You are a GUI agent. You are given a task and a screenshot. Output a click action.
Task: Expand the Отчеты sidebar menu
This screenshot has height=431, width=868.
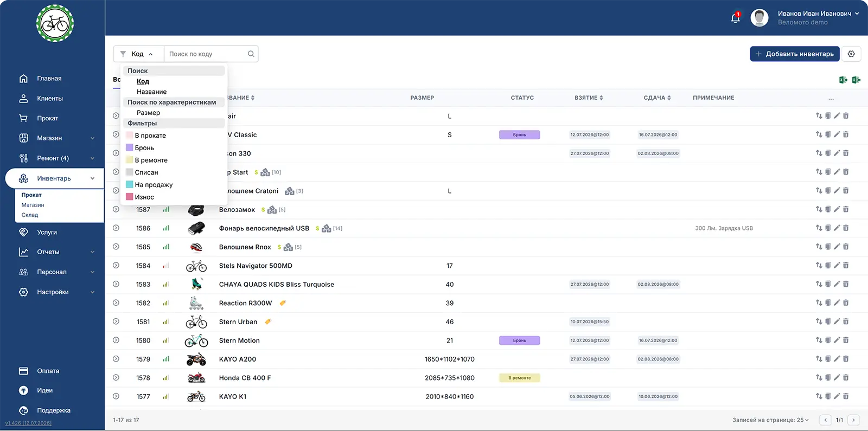coord(92,252)
